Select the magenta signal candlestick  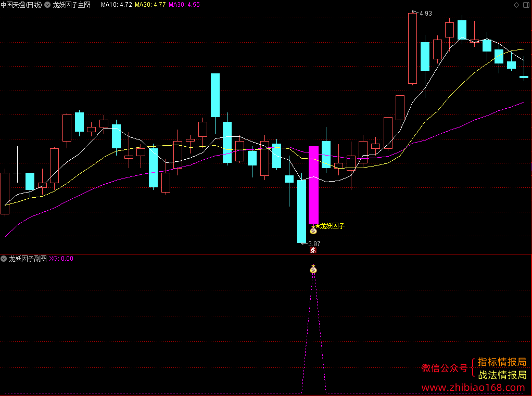(313, 185)
